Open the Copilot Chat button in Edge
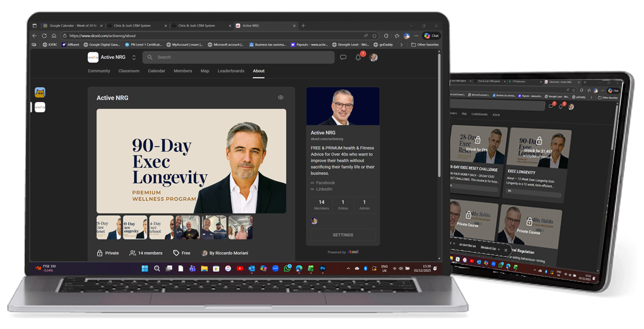 [431, 36]
